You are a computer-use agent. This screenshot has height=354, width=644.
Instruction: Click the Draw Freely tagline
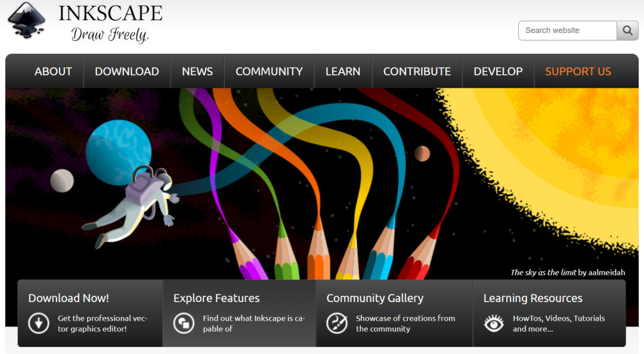(x=110, y=35)
